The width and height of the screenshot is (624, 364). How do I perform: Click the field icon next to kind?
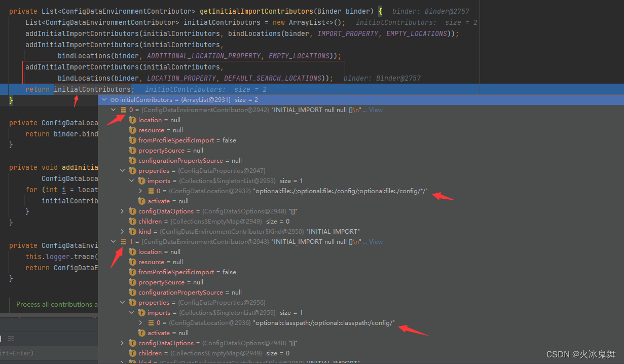tap(133, 231)
